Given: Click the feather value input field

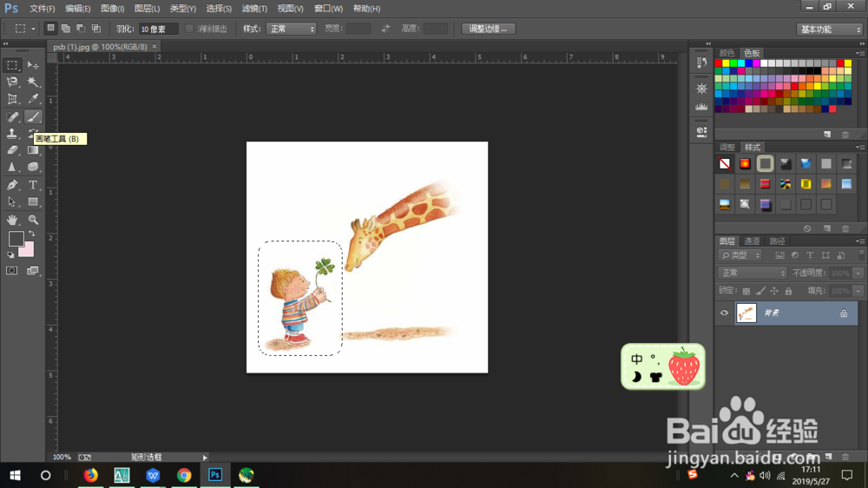Looking at the screenshot, I should 158,29.
